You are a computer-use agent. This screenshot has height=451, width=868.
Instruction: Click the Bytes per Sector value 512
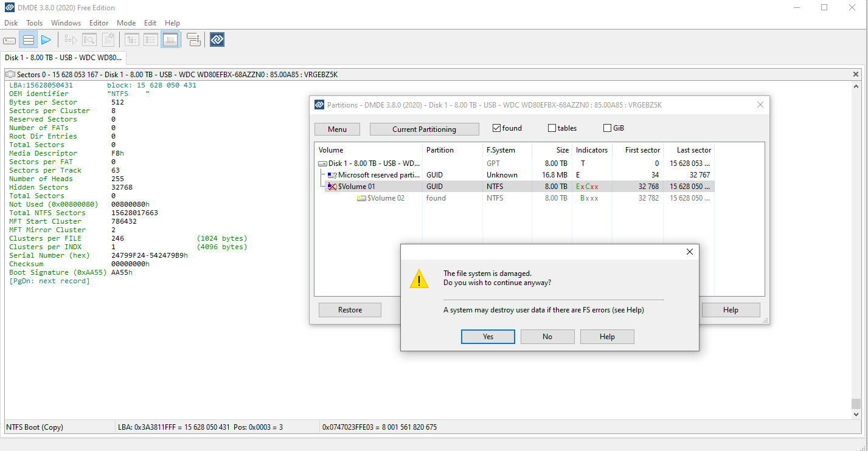[x=118, y=102]
